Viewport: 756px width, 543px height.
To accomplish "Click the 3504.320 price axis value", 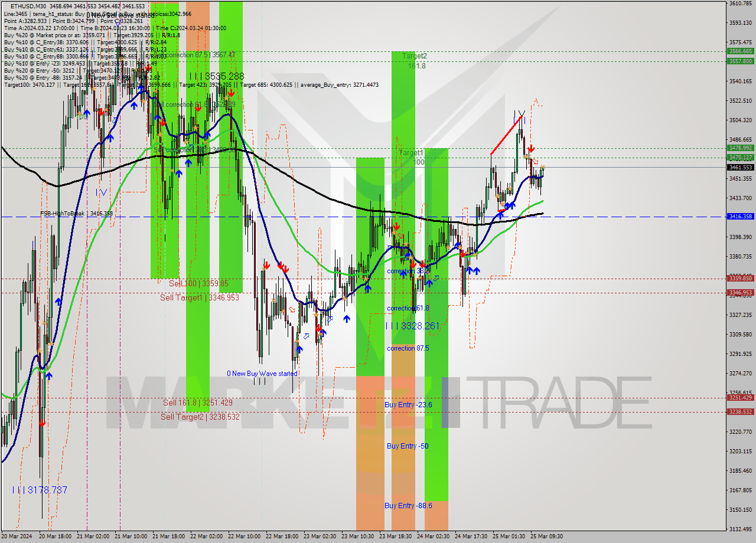I will (x=740, y=120).
